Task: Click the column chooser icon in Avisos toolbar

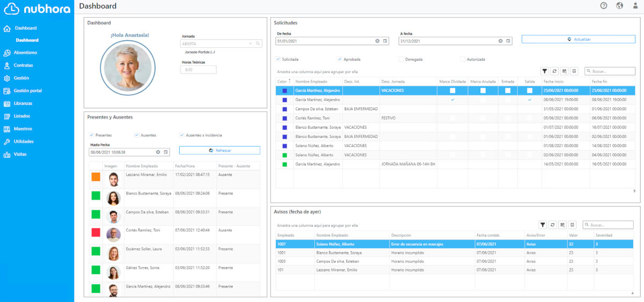Action: point(562,225)
